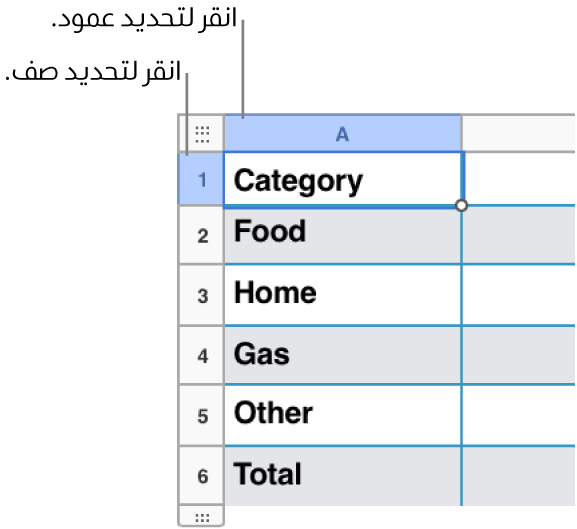Select row 6 header
The width and height of the screenshot is (577, 529).
click(x=201, y=476)
